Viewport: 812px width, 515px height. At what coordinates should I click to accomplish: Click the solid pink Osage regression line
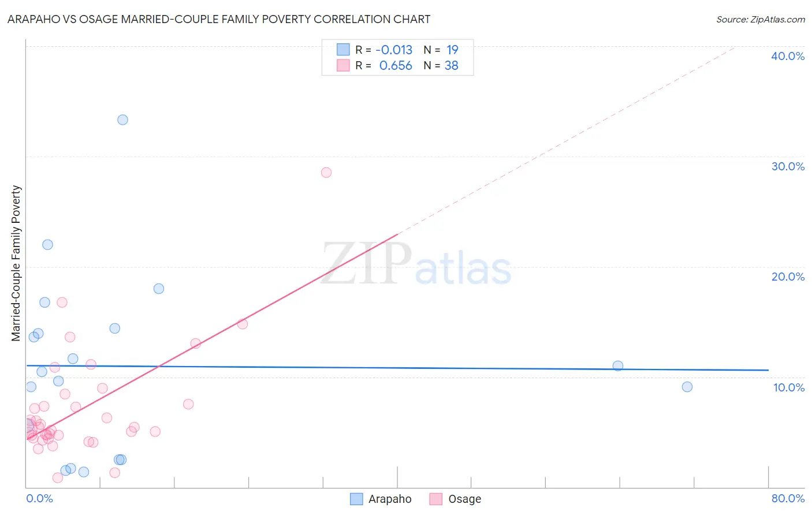tap(212, 337)
